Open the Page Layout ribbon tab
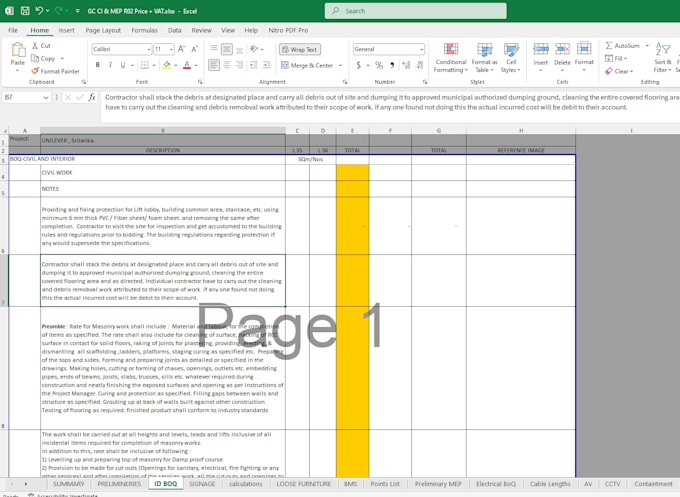This screenshot has height=497, width=680. tap(103, 30)
